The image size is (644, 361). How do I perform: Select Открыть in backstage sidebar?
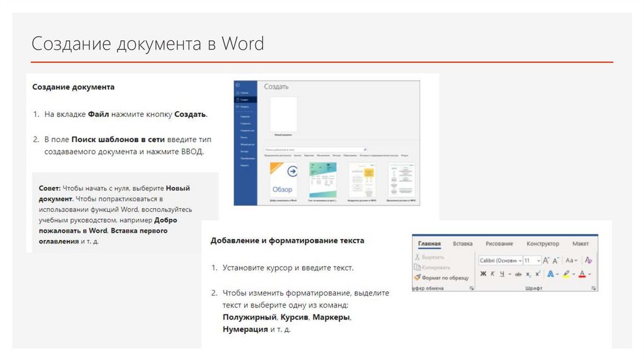pyautogui.click(x=244, y=106)
